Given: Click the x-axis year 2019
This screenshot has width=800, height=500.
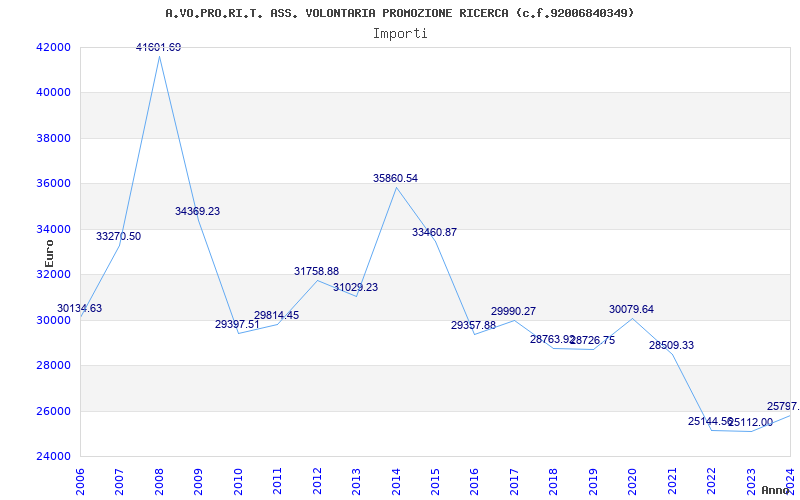Looking at the screenshot, I should (x=593, y=481).
